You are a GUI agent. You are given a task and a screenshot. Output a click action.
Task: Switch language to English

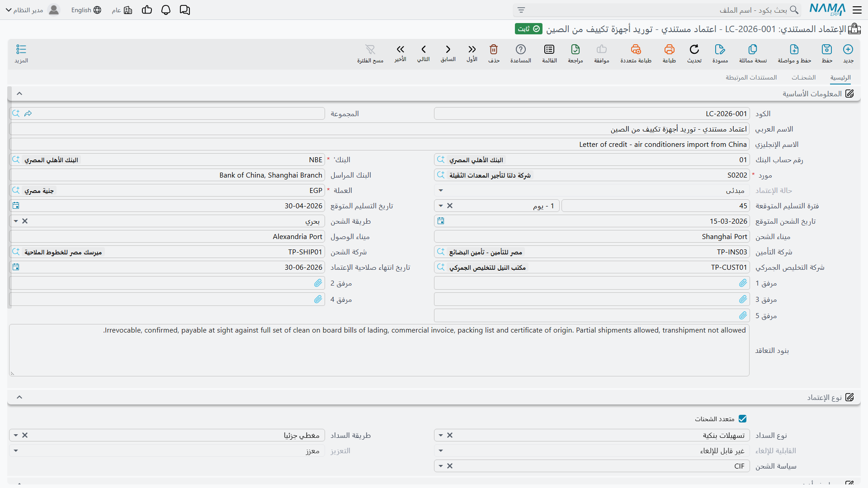pos(86,10)
